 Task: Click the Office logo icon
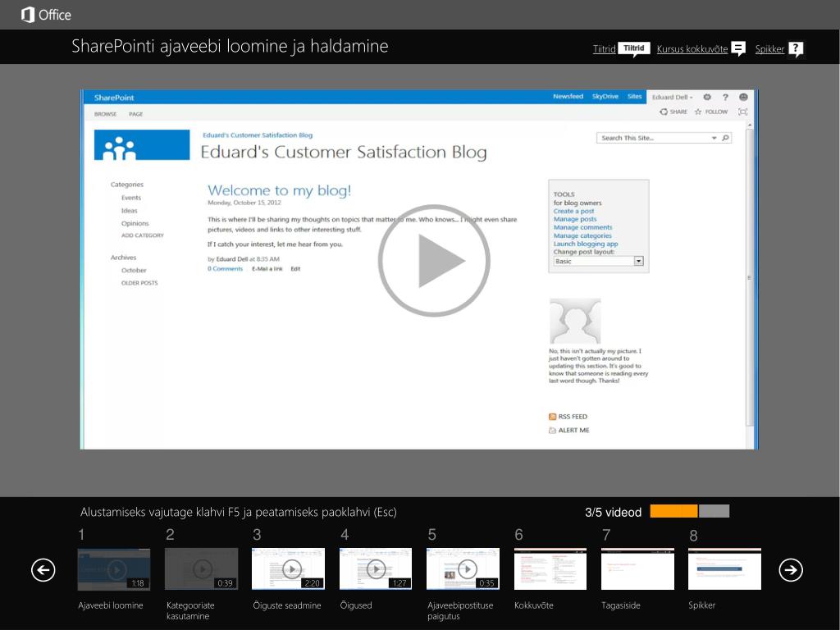(27, 15)
